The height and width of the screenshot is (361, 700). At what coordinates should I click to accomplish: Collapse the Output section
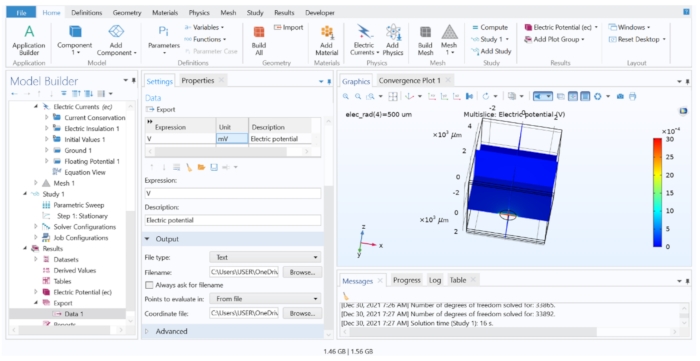click(147, 239)
